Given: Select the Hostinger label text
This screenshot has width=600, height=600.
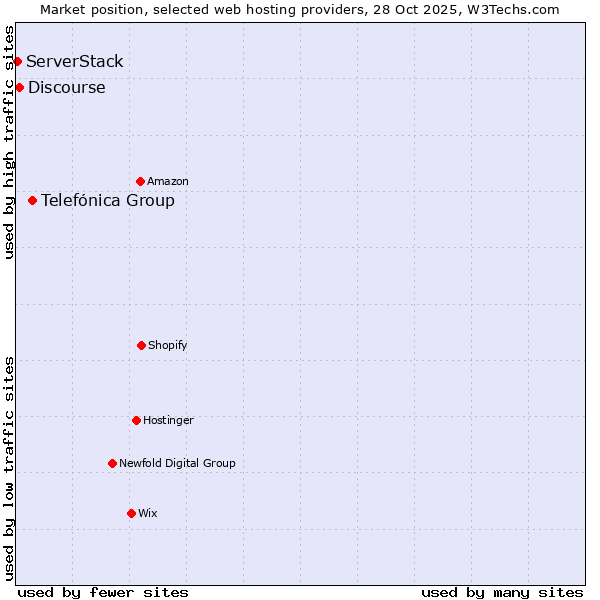Looking at the screenshot, I should point(168,421).
